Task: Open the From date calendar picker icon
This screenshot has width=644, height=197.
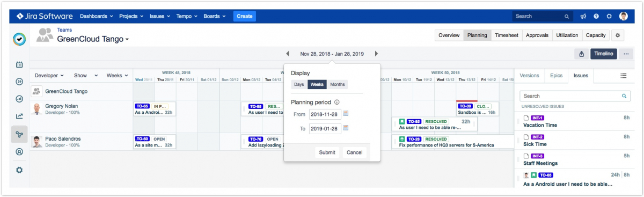Action: [x=346, y=114]
